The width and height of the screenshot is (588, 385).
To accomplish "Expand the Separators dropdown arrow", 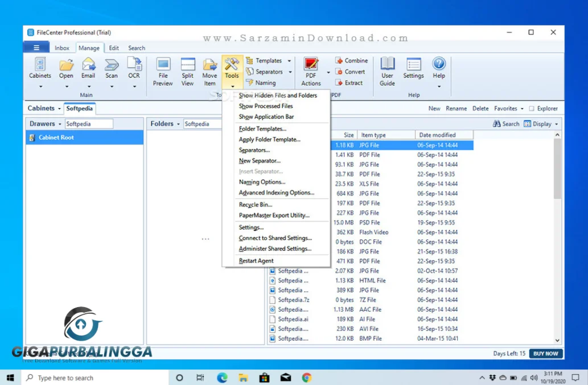I will [290, 72].
